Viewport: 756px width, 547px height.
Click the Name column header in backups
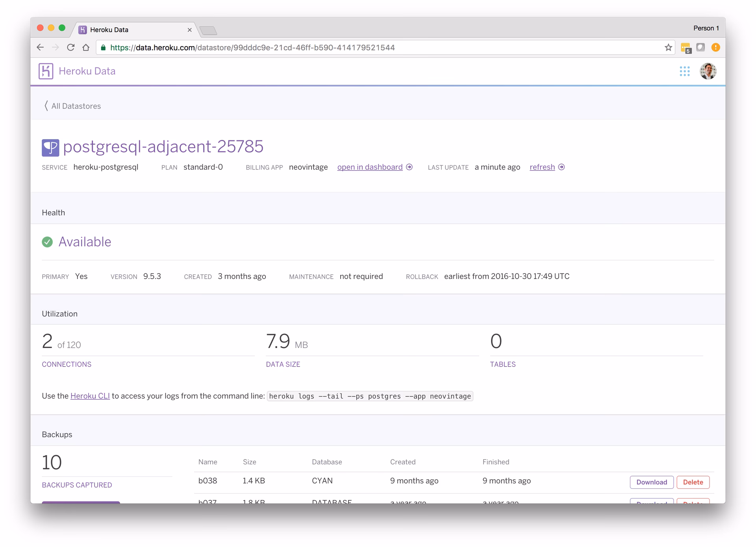click(x=208, y=462)
